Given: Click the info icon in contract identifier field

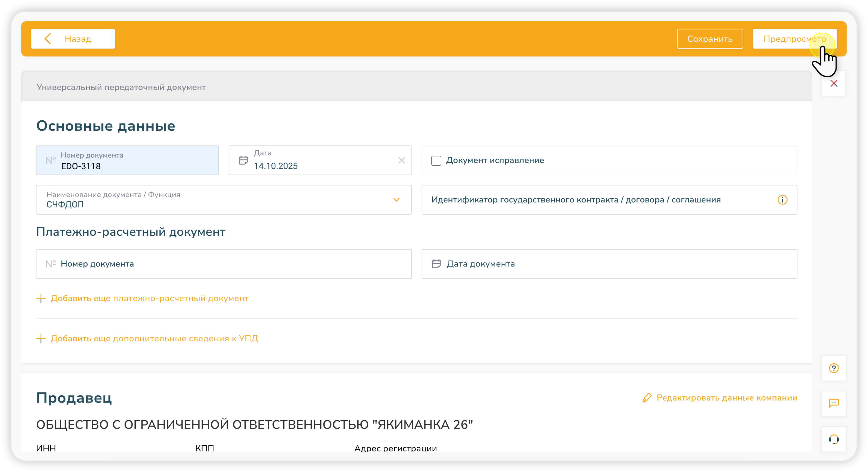Looking at the screenshot, I should 782,200.
